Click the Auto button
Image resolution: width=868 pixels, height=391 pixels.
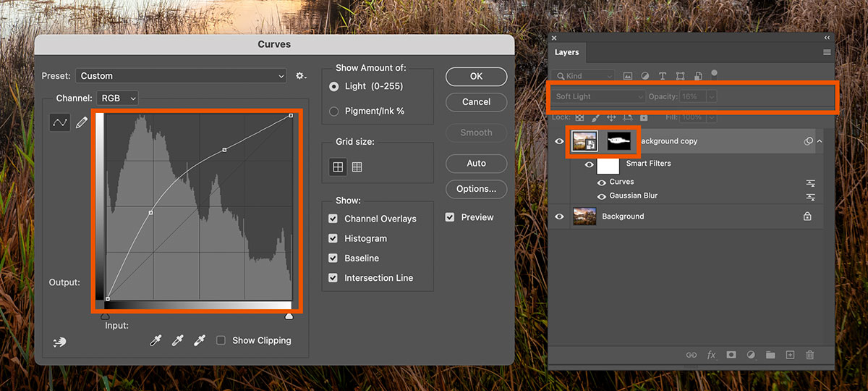coord(476,163)
